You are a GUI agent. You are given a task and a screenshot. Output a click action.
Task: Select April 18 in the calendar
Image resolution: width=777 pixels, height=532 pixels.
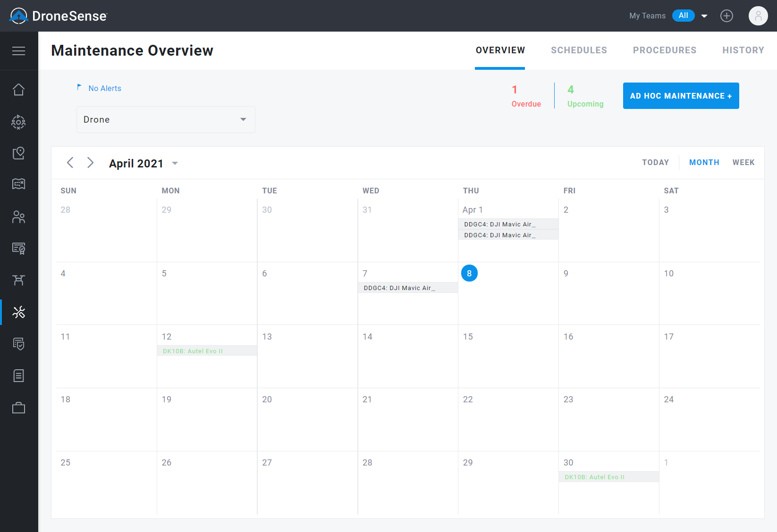66,399
